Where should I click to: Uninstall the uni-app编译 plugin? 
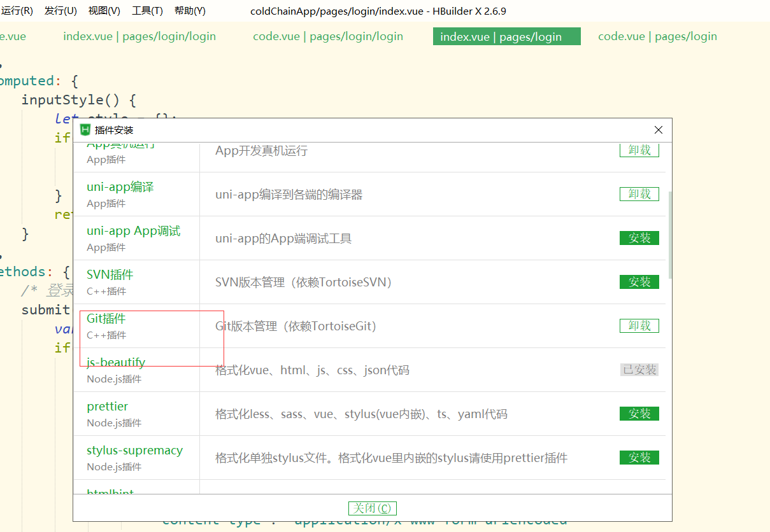[639, 194]
